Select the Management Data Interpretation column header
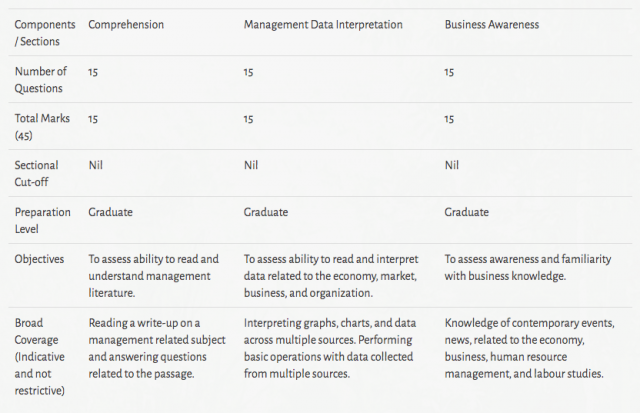Viewport: 640px width, 413px height. 323,22
